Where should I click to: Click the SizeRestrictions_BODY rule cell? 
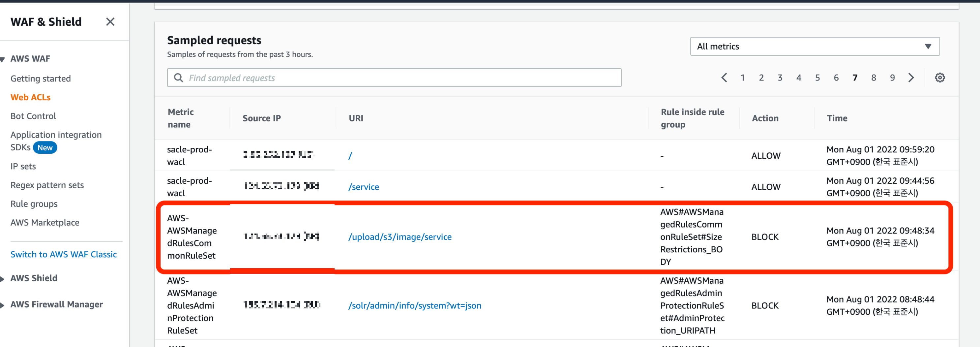click(x=692, y=237)
